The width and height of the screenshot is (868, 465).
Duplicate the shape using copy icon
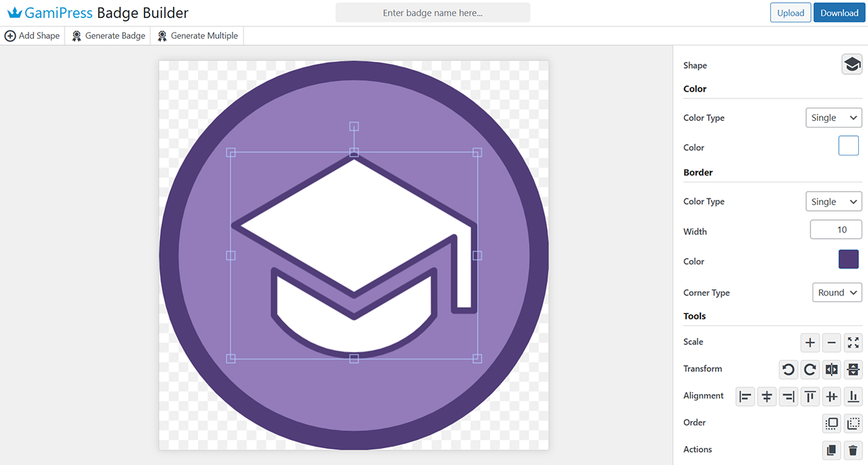coord(831,450)
